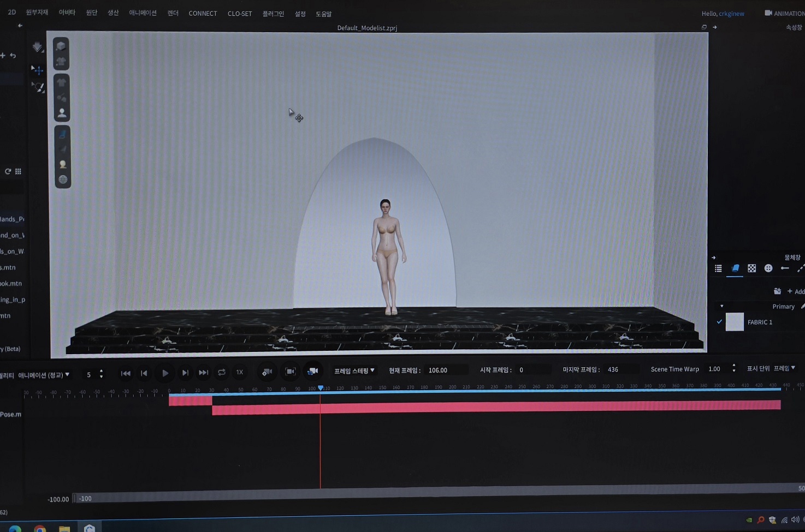Screen dimensions: 805x532
Task: Click the 현재 프레임 input field
Action: pos(445,370)
